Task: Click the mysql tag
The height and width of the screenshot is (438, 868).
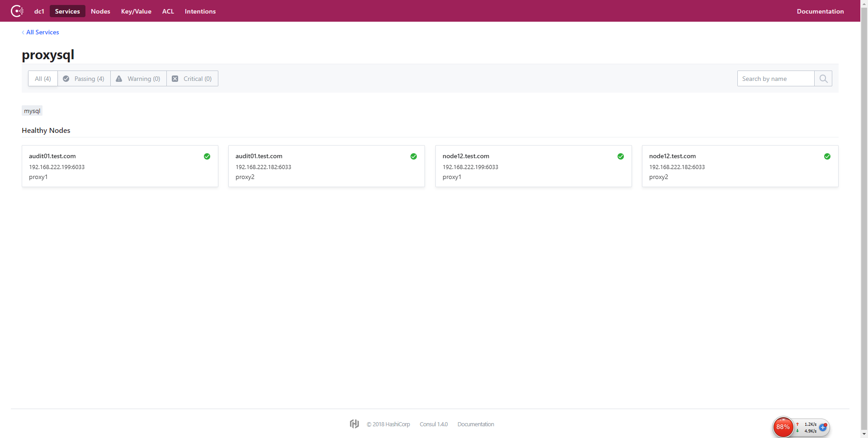Action: 32,111
